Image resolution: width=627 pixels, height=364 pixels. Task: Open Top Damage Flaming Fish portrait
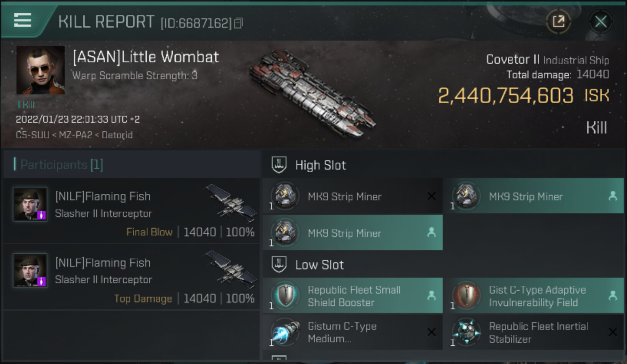[x=30, y=270]
